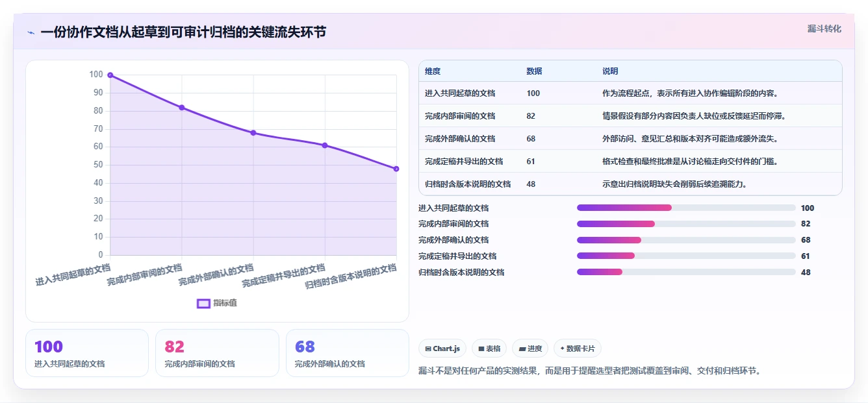Click the 说明 column header
Viewport: 868px width, 403px height.
[x=610, y=71]
